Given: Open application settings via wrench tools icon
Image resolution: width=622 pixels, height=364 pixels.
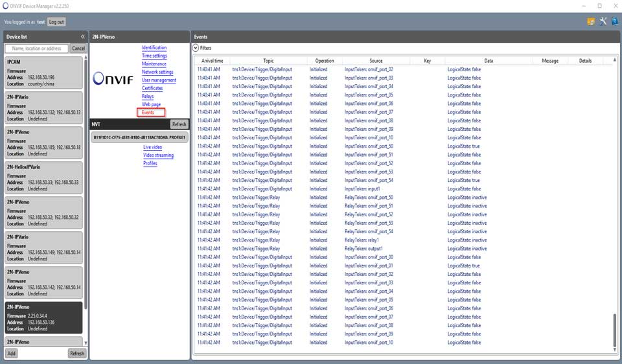Looking at the screenshot, I should coord(603,21).
